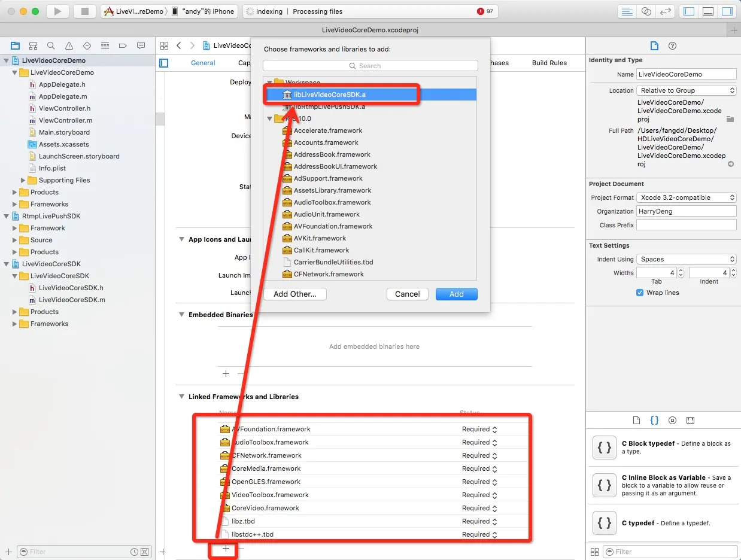741x560 pixels.
Task: Open LiveVideoCoreSDK.h file
Action: 71,288
